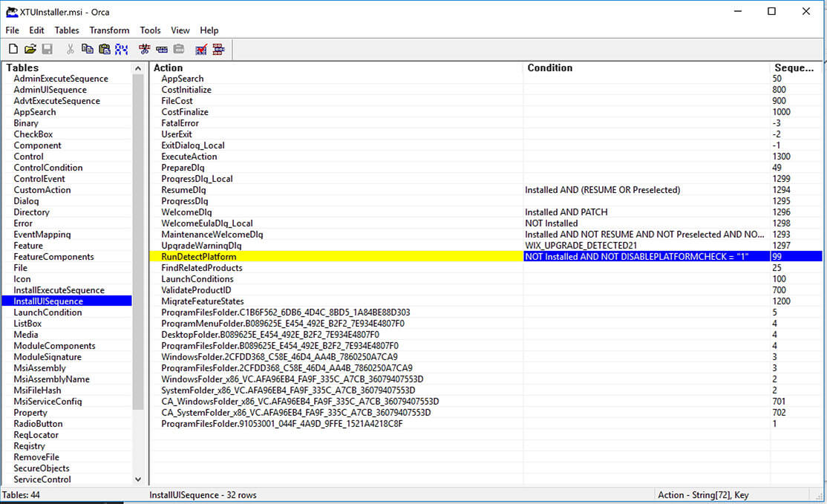Select the Component table
Image resolution: width=827 pixels, height=504 pixels.
click(x=37, y=145)
